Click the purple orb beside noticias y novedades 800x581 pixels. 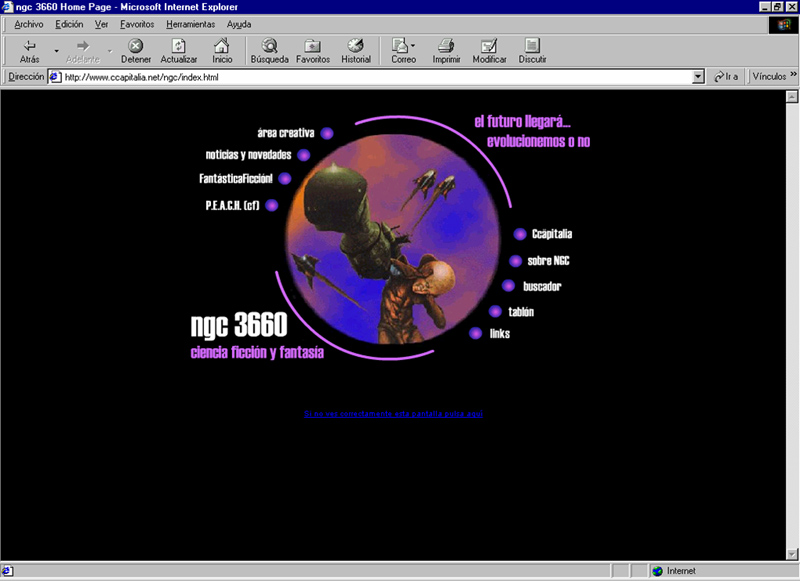[304, 155]
